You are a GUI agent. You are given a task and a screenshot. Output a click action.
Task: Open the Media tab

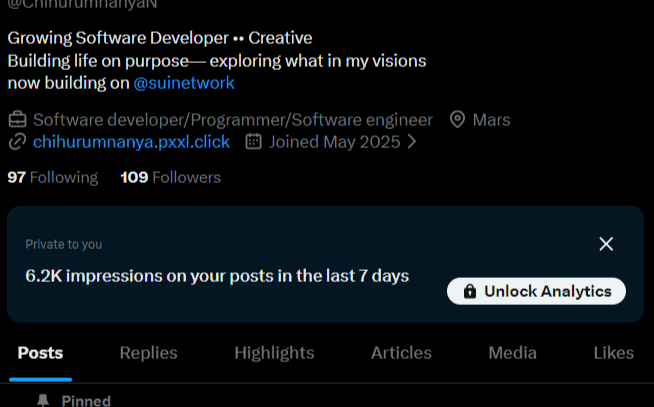pyautogui.click(x=513, y=353)
